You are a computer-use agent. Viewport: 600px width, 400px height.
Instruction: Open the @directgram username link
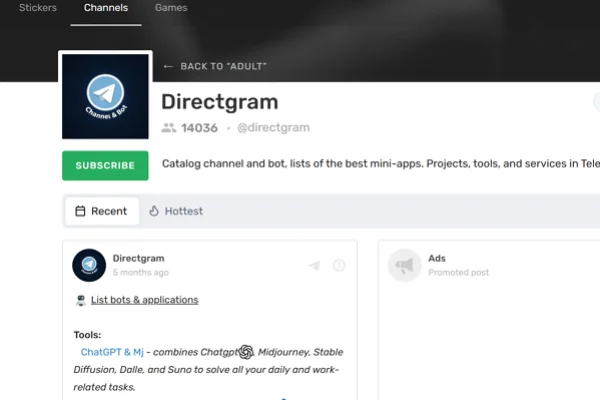(x=274, y=127)
